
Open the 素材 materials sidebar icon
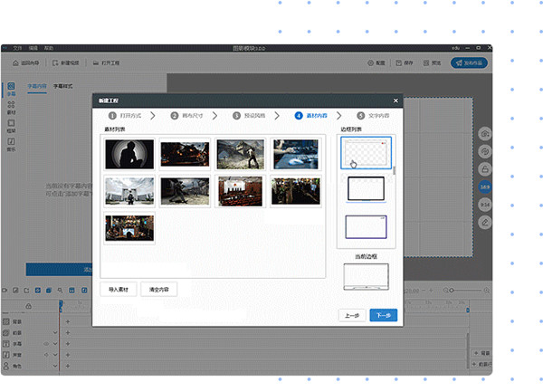(11, 106)
